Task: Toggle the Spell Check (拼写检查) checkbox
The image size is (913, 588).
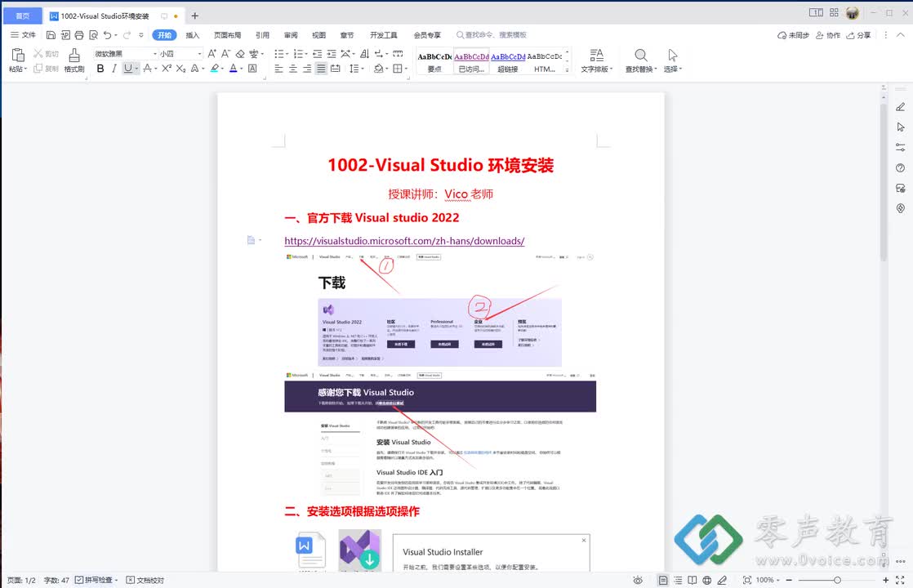Action: click(79, 580)
